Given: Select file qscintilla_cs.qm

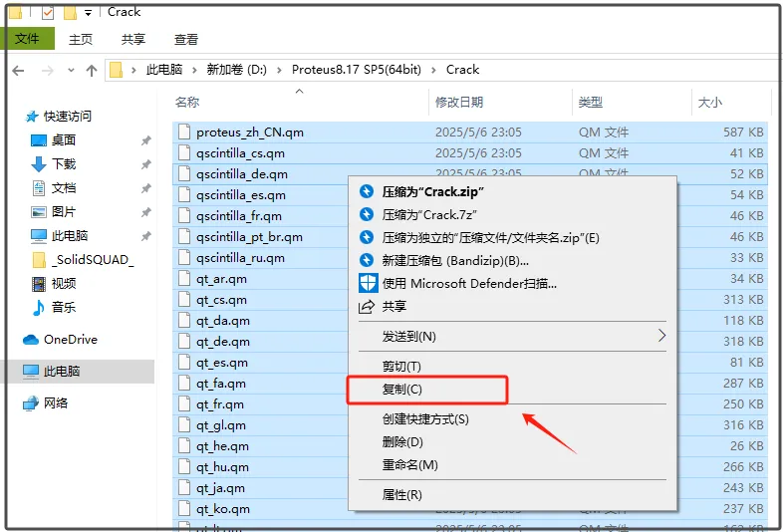Looking at the screenshot, I should pyautogui.click(x=240, y=153).
